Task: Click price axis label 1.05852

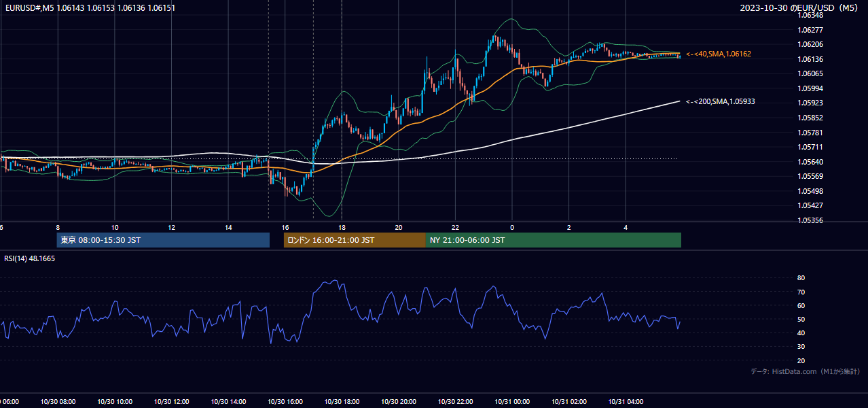Action: click(x=810, y=118)
